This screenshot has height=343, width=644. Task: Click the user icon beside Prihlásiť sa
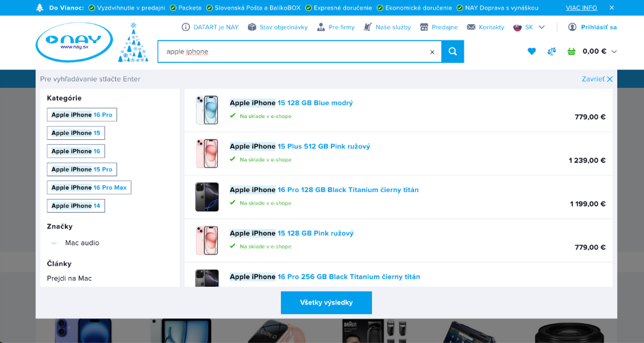tap(572, 27)
